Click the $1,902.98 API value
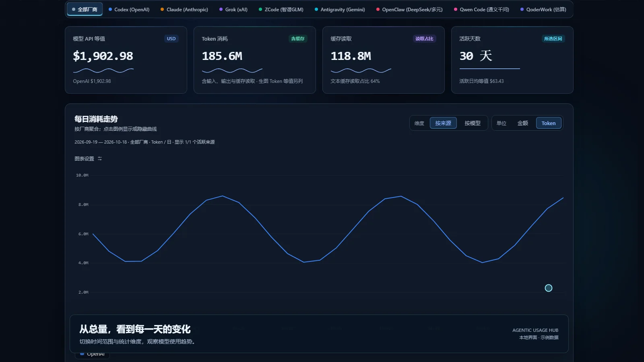The height and width of the screenshot is (362, 644). click(x=103, y=56)
